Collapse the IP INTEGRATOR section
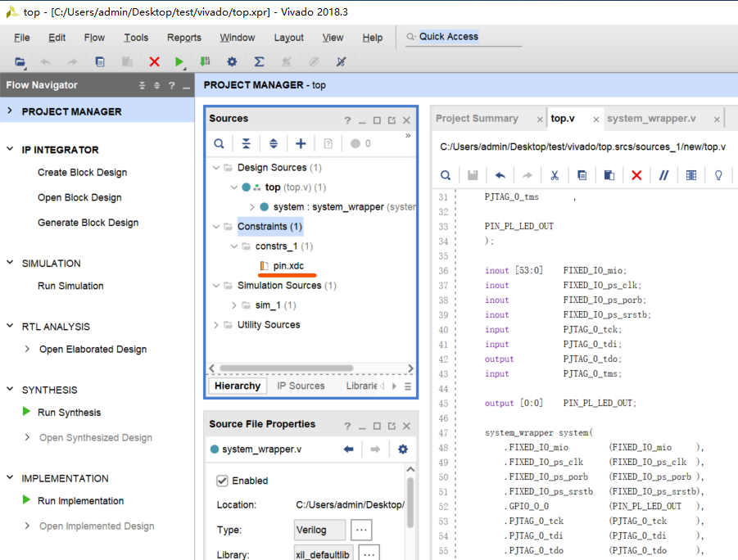Viewport: 738px width, 560px height. coord(10,150)
